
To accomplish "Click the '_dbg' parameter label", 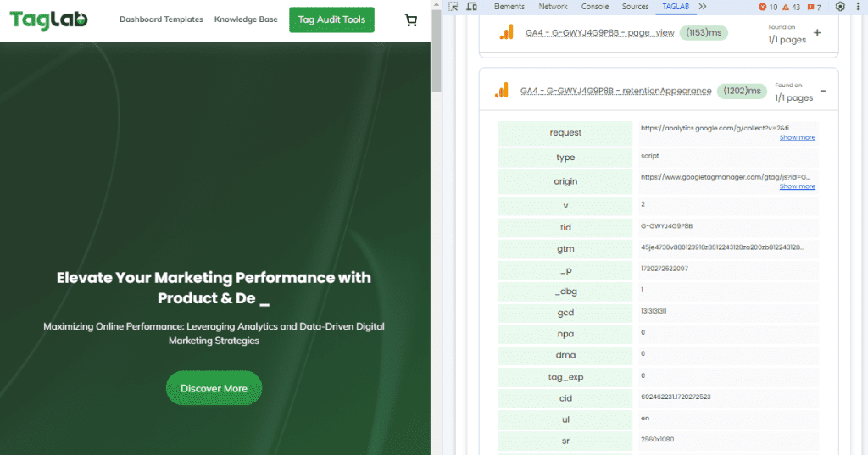I will (x=565, y=291).
